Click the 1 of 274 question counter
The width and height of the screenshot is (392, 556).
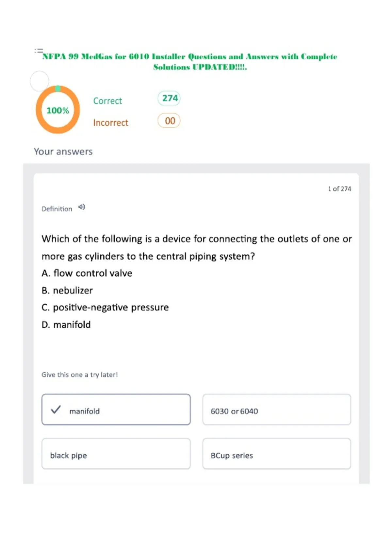pos(340,189)
